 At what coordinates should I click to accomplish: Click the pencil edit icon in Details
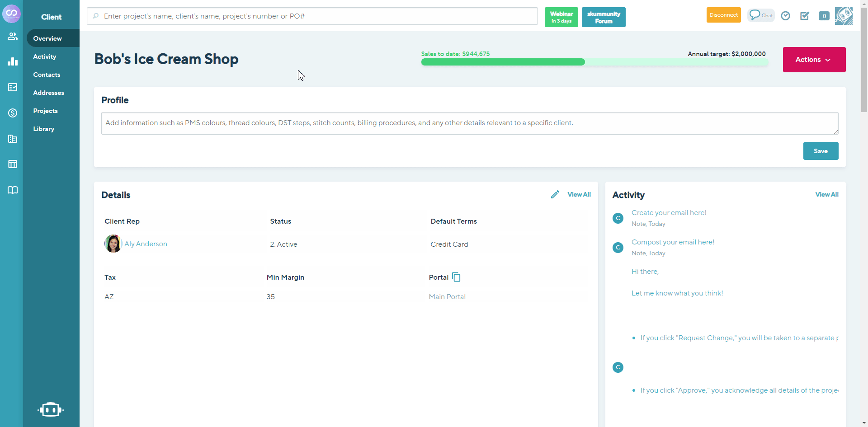tap(555, 194)
